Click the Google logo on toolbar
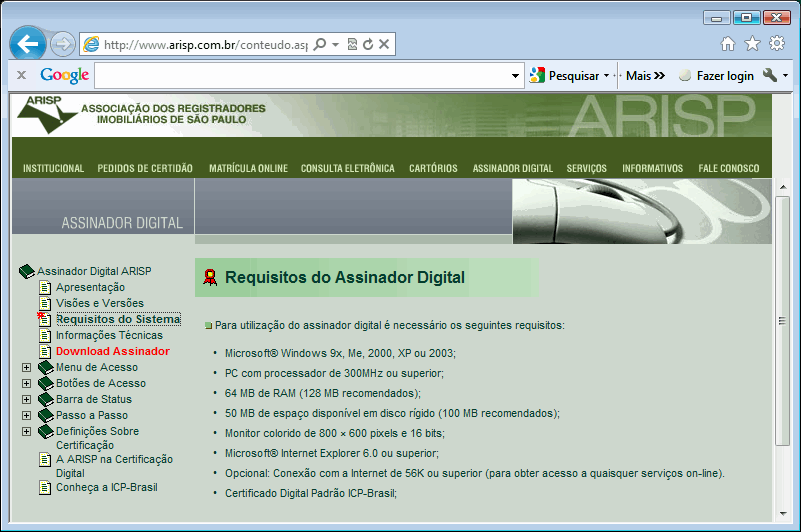 (64, 75)
